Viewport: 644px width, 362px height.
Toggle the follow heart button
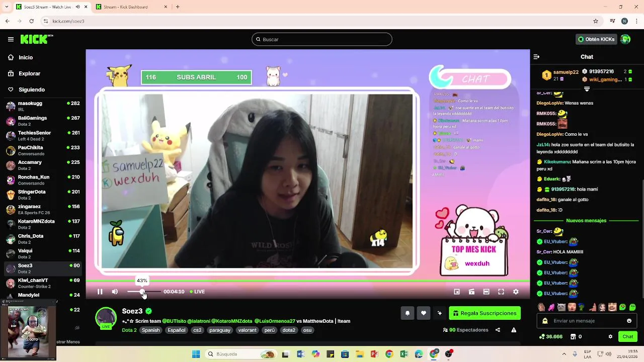[x=424, y=313]
